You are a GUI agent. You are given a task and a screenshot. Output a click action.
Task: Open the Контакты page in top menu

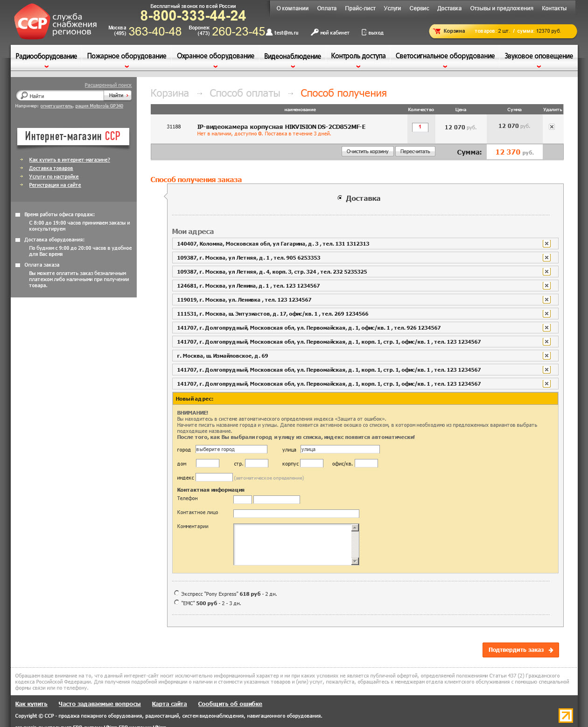pos(554,8)
